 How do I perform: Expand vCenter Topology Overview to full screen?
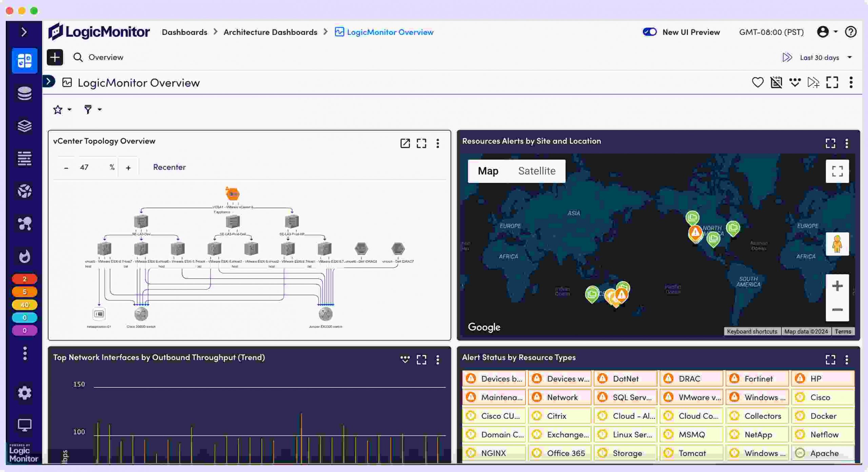point(421,144)
